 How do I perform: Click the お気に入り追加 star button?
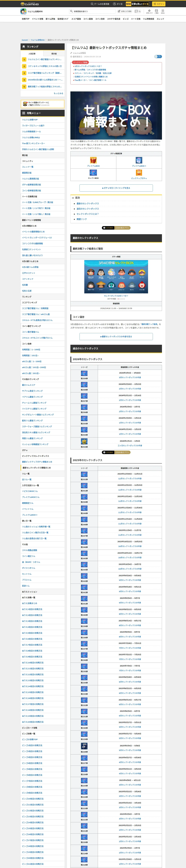(125, 11)
